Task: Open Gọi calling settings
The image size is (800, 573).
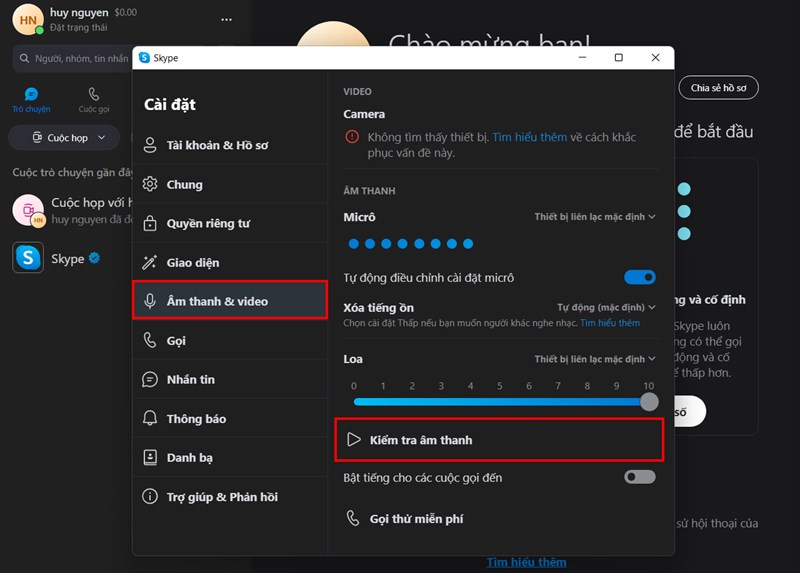Action: [230, 340]
